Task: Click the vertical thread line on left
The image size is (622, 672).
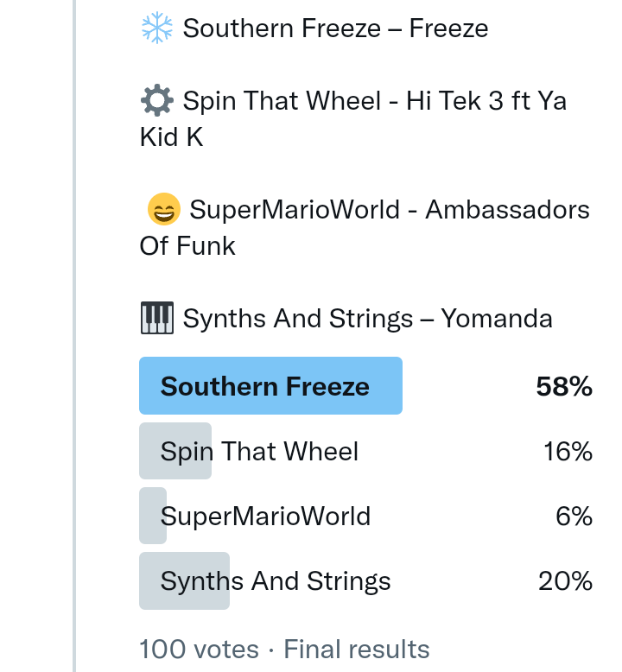Action: 75,346
